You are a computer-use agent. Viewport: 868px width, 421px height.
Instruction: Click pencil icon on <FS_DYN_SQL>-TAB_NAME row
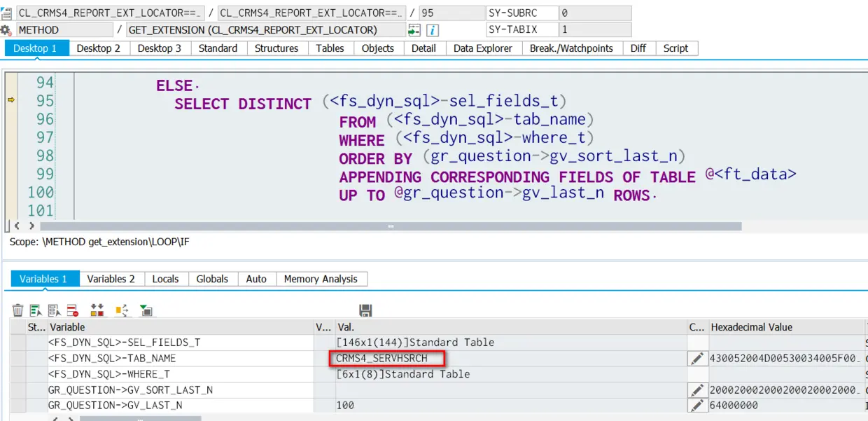click(696, 358)
